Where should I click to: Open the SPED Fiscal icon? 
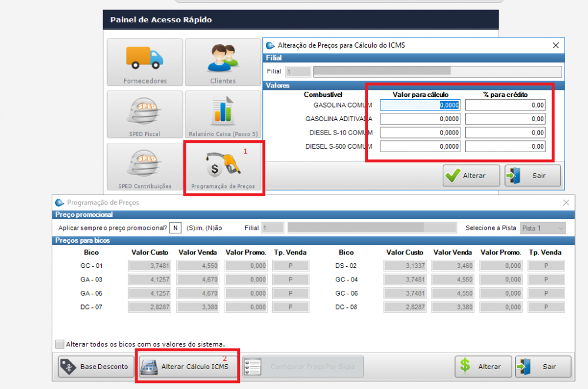(145, 115)
